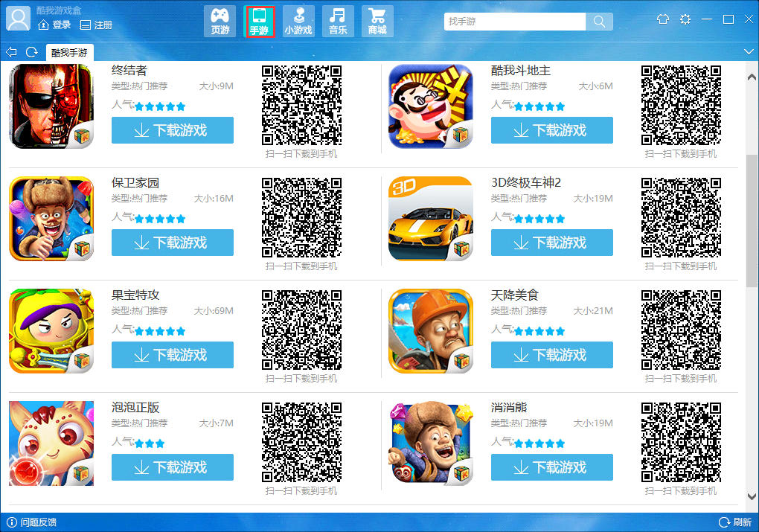This screenshot has height=532, width=759.
Task: Click the 泡泡正版 game icon
Action: 51,443
